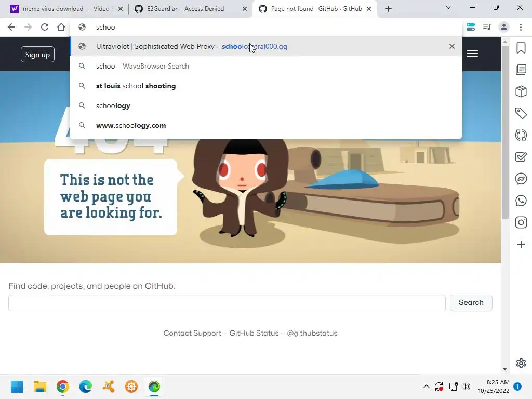Open sidebar settings gear

pos(521,363)
